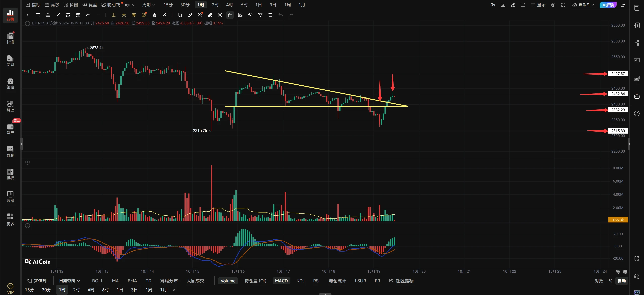
Task: Take a chart screenshot with camera icon
Action: click(503, 5)
